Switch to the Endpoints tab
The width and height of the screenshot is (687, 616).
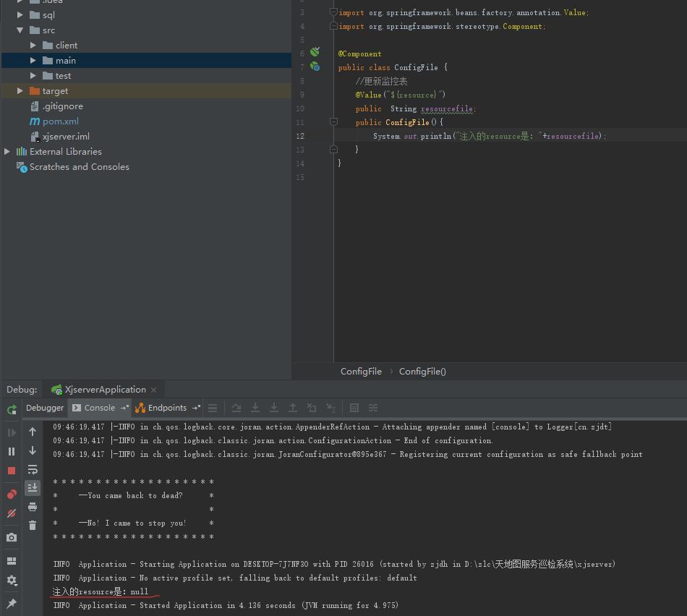point(167,408)
